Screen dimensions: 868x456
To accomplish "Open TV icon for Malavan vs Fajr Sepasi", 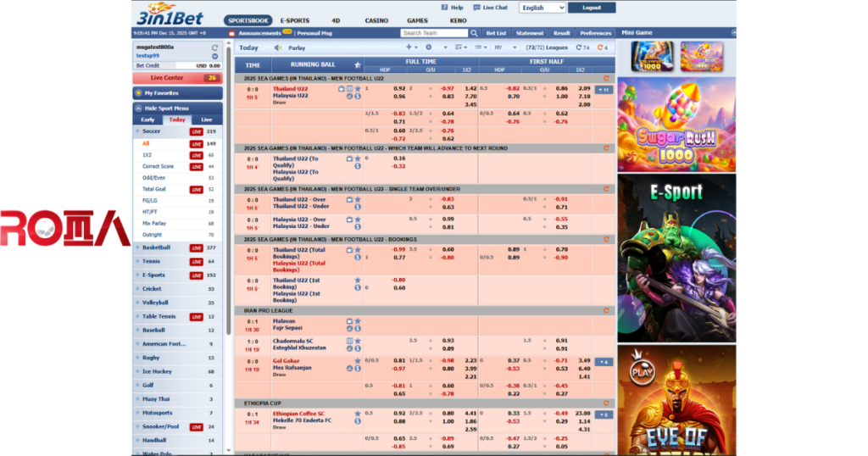I will click(349, 321).
